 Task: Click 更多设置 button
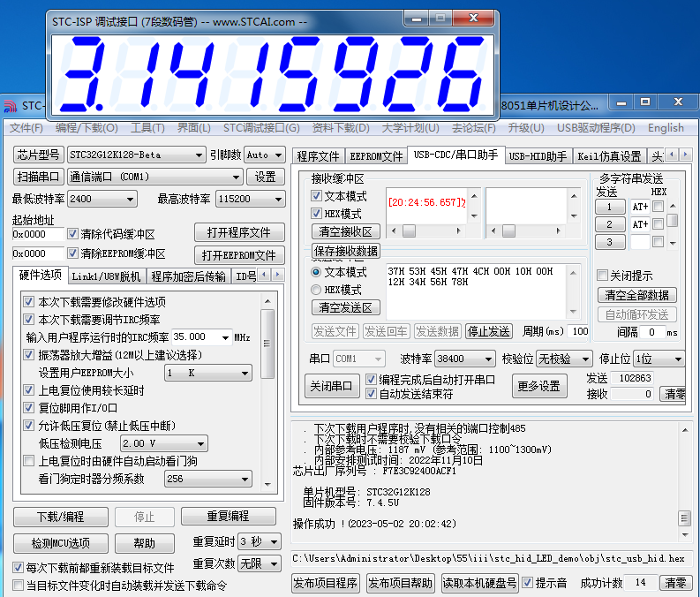click(538, 386)
